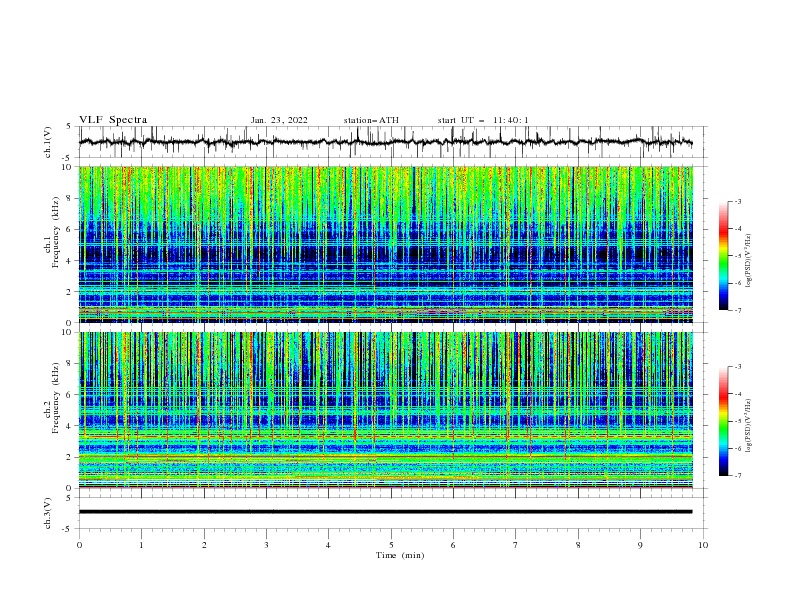Click the "-3" label on lower color bar
This screenshot has width=792, height=612.
[x=737, y=367]
